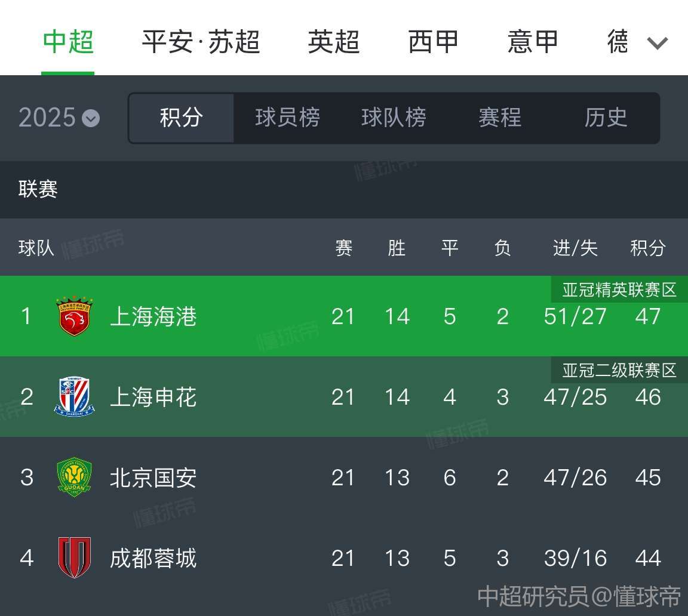Click the 亚冠精英联赛区 label
The height and width of the screenshot is (616, 688).
(x=619, y=290)
